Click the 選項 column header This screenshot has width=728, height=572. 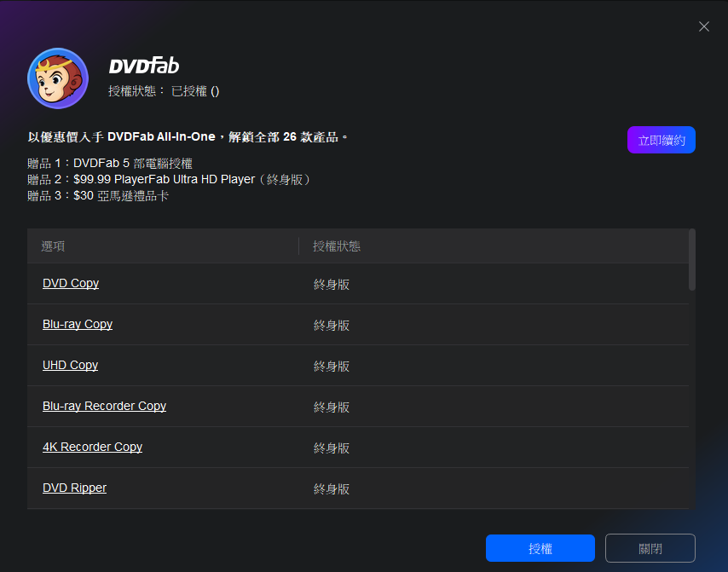[53, 246]
